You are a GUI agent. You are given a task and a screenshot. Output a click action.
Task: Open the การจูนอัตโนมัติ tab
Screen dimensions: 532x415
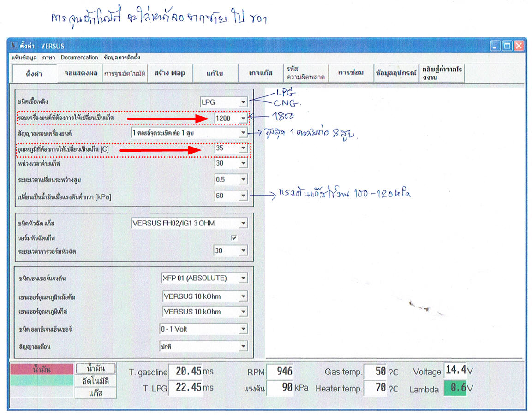click(x=125, y=73)
